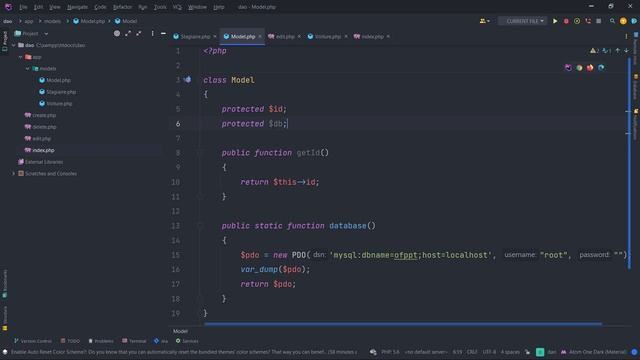Close the index.php editor tab

tap(388, 36)
